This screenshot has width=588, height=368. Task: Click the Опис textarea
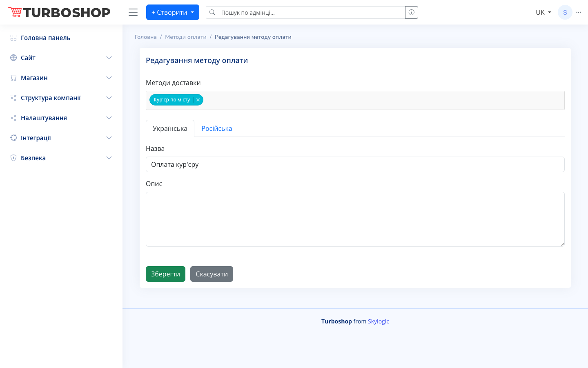355,219
